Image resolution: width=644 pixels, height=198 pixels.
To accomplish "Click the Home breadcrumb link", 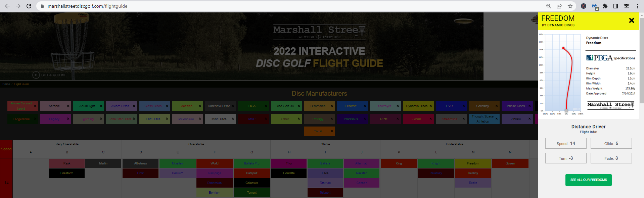I will (x=6, y=84).
